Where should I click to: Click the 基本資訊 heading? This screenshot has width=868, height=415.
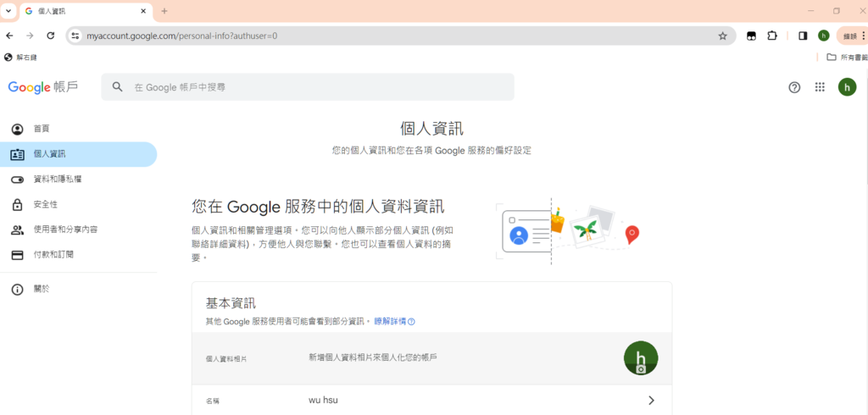[x=231, y=303]
